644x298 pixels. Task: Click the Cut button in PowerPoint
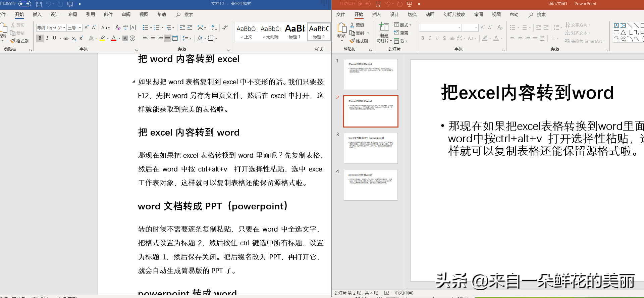point(357,25)
